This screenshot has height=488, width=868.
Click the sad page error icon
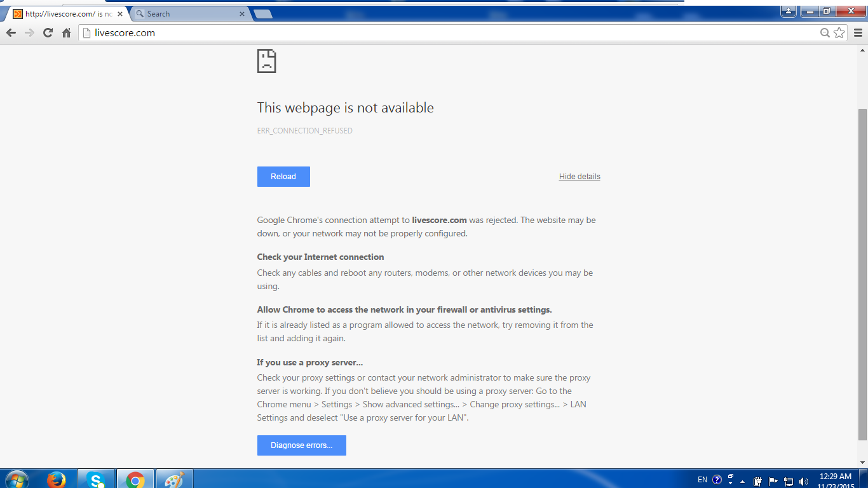266,61
